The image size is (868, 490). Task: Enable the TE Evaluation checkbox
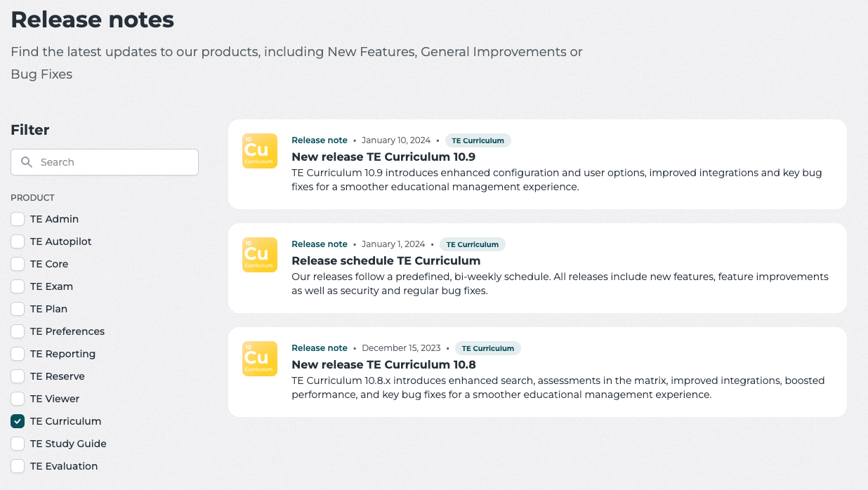click(18, 466)
